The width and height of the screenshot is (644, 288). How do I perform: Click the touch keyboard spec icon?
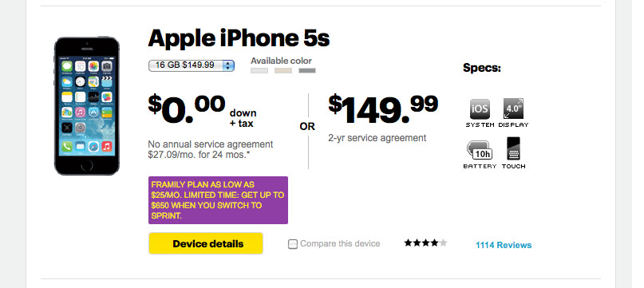(513, 148)
